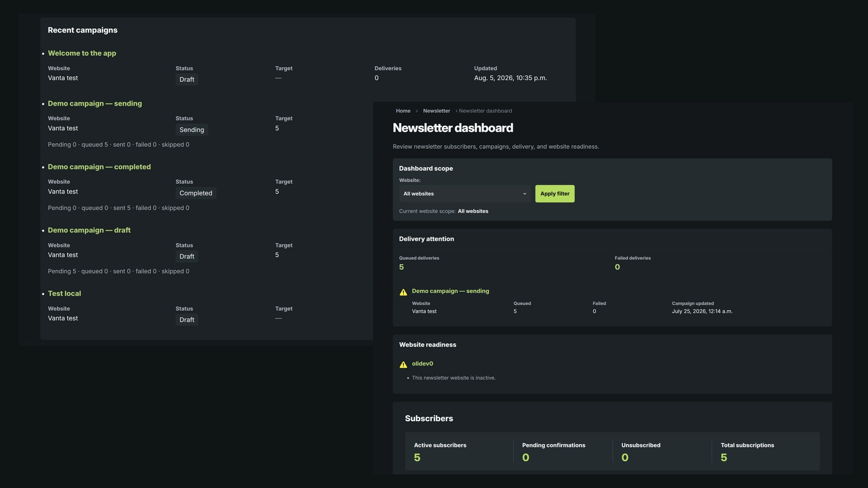Click the Active subscribers count
Viewport: 868px width, 488px height.
417,458
